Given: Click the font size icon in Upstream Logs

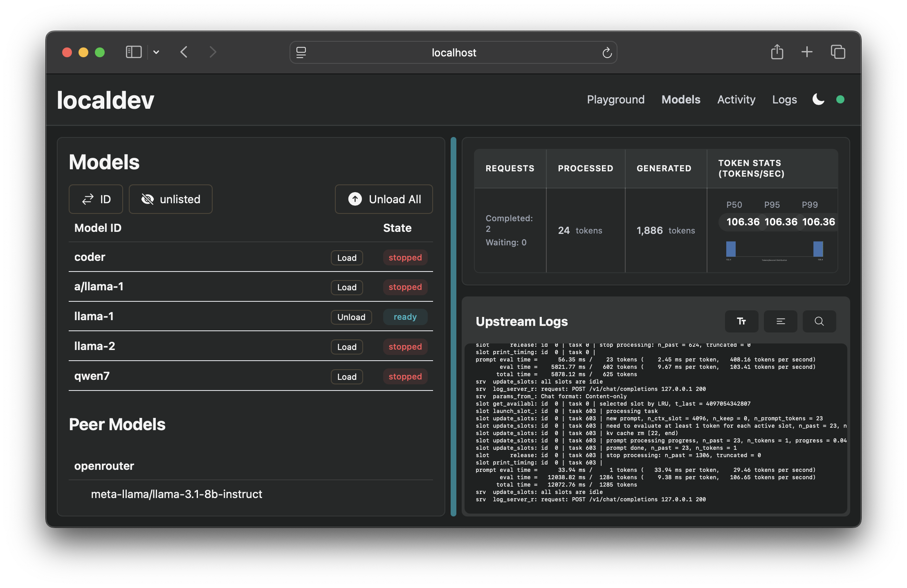Looking at the screenshot, I should pos(741,321).
